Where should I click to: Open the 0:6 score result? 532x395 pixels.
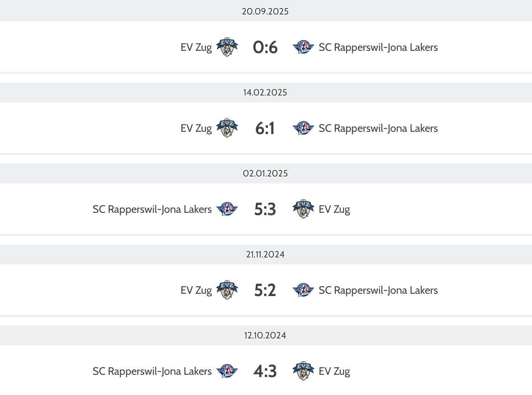click(x=265, y=47)
